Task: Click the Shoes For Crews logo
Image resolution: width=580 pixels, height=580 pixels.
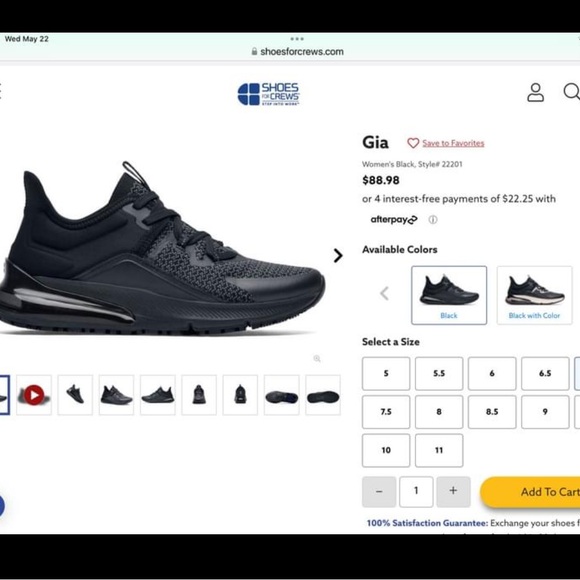Action: point(269,94)
